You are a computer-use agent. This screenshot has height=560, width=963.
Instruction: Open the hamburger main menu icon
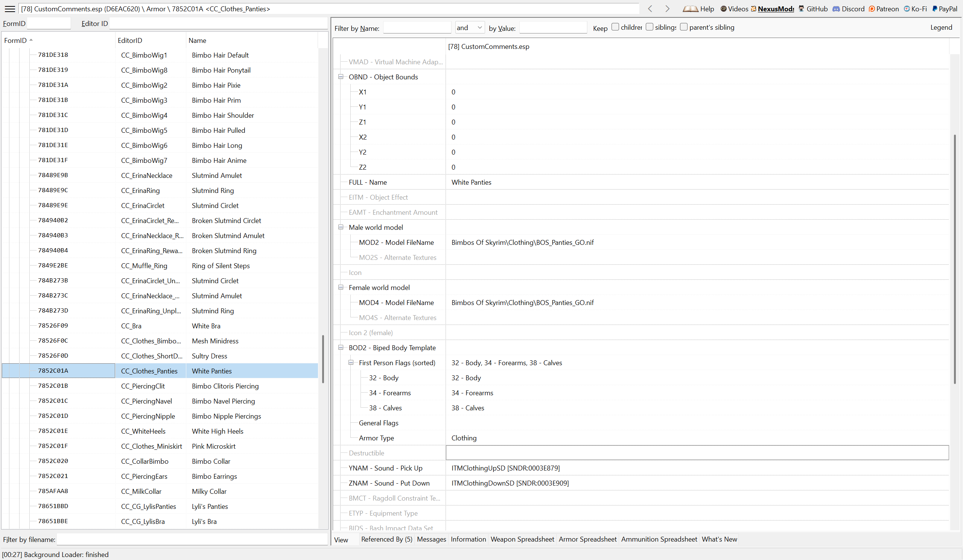click(10, 9)
